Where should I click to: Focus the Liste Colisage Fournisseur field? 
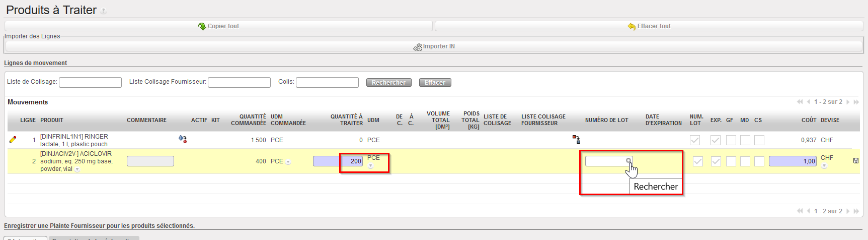239,82
